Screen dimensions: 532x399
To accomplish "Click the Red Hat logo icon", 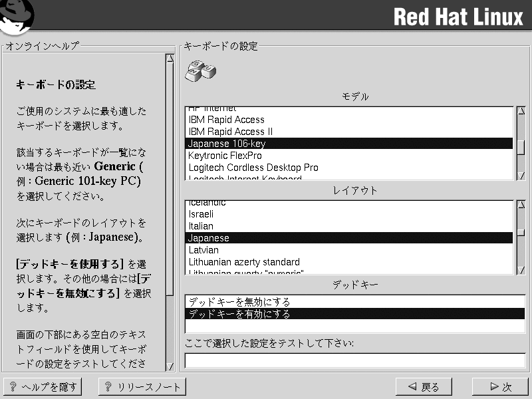I will [x=17, y=16].
